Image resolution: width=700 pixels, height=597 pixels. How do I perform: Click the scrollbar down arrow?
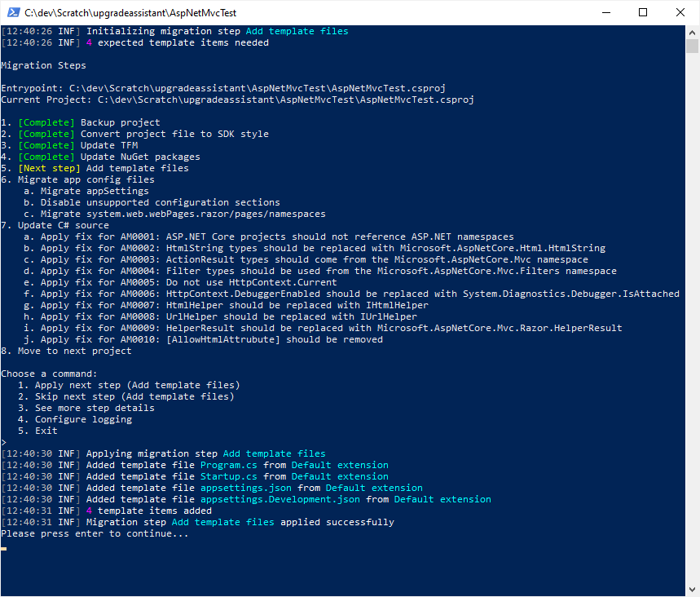693,590
